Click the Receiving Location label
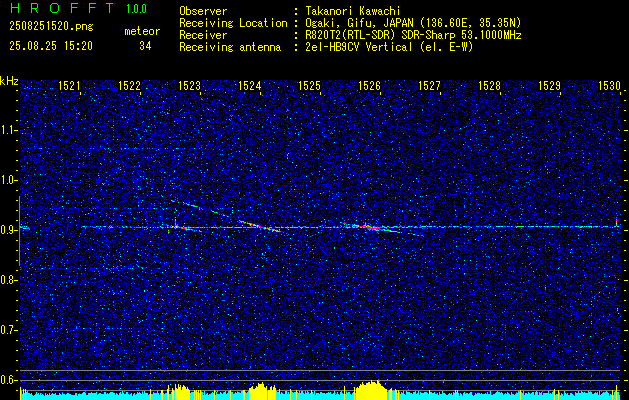 233,23
